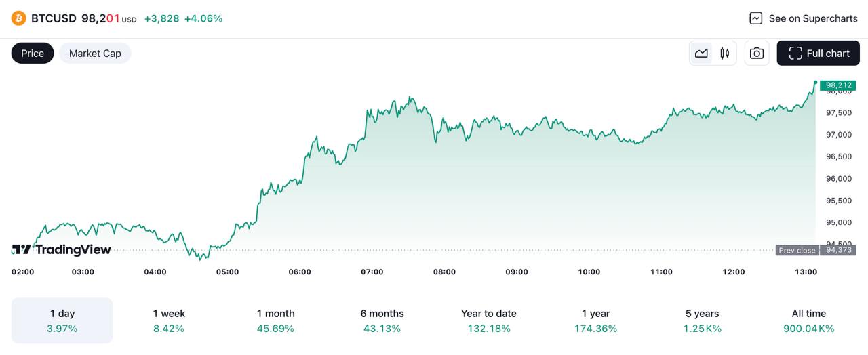Open the Full chart view
The height and width of the screenshot is (355, 868).
click(818, 53)
